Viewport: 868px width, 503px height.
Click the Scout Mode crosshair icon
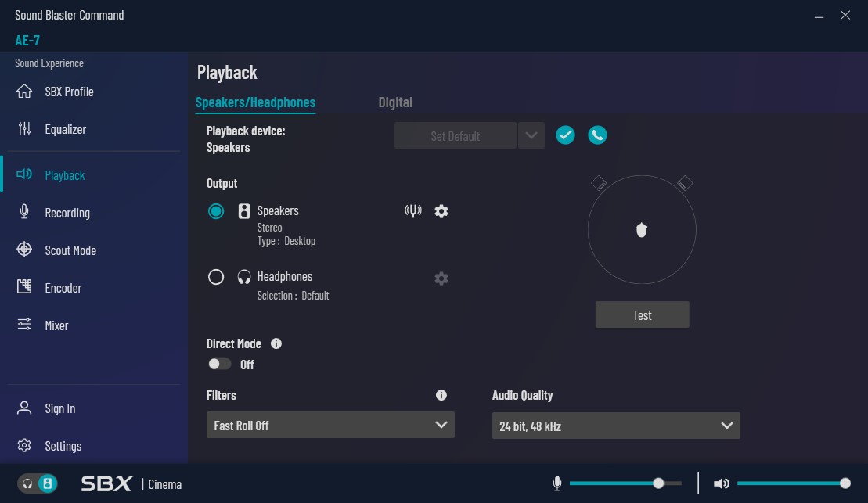[x=24, y=250]
